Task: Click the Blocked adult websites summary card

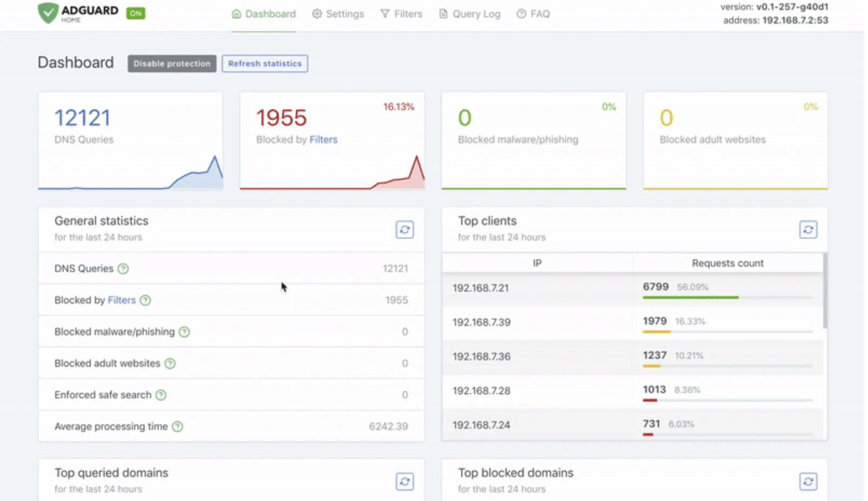Action: pos(735,140)
